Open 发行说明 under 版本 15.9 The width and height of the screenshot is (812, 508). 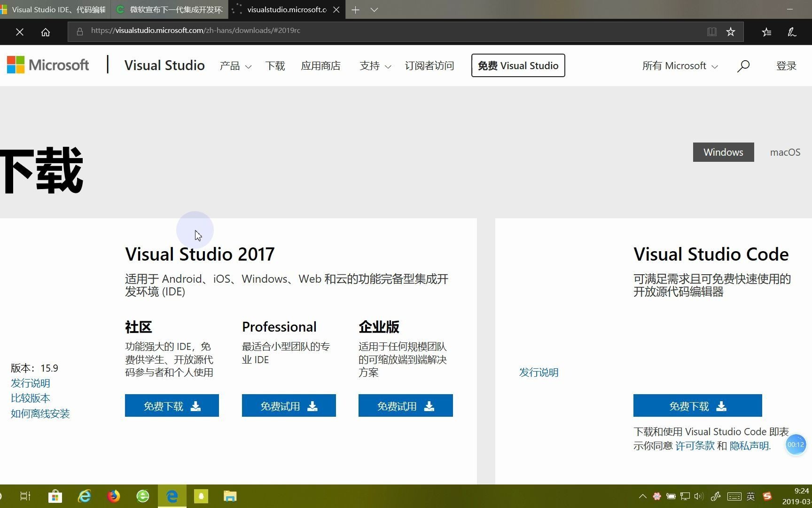tap(30, 383)
